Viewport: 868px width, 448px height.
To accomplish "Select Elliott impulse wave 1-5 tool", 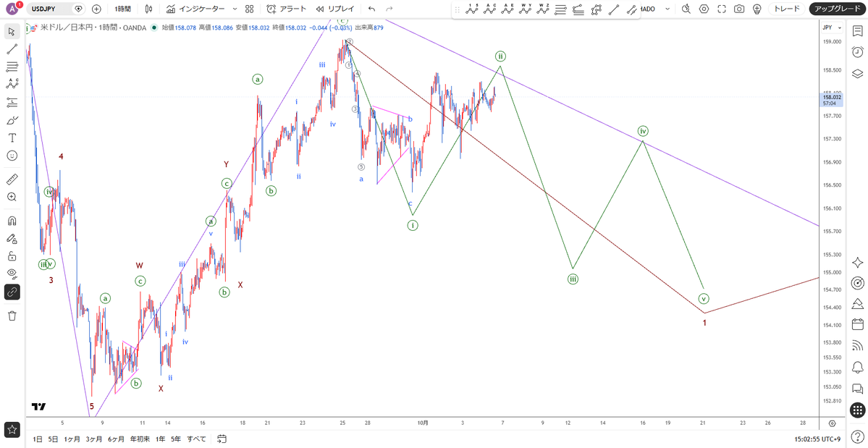I will [472, 9].
